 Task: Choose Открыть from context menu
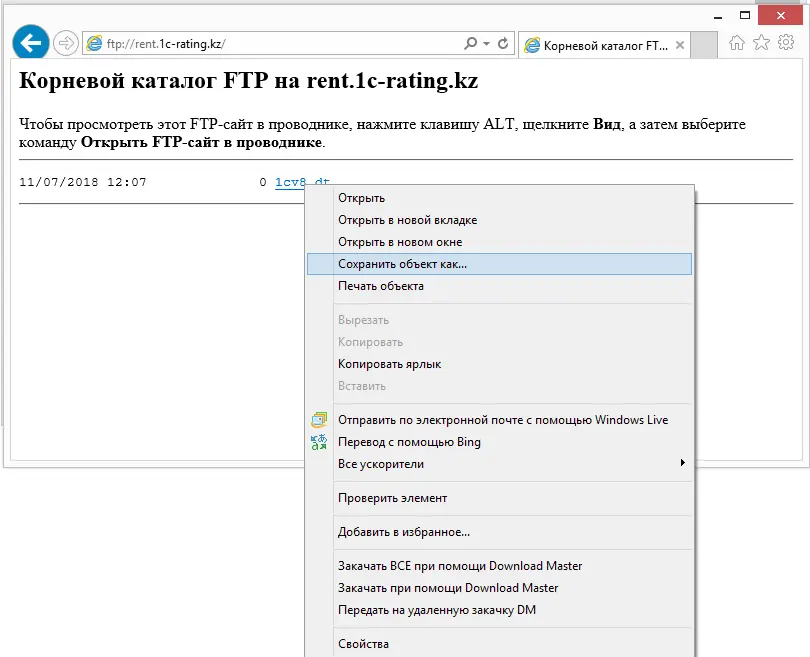click(x=499, y=198)
